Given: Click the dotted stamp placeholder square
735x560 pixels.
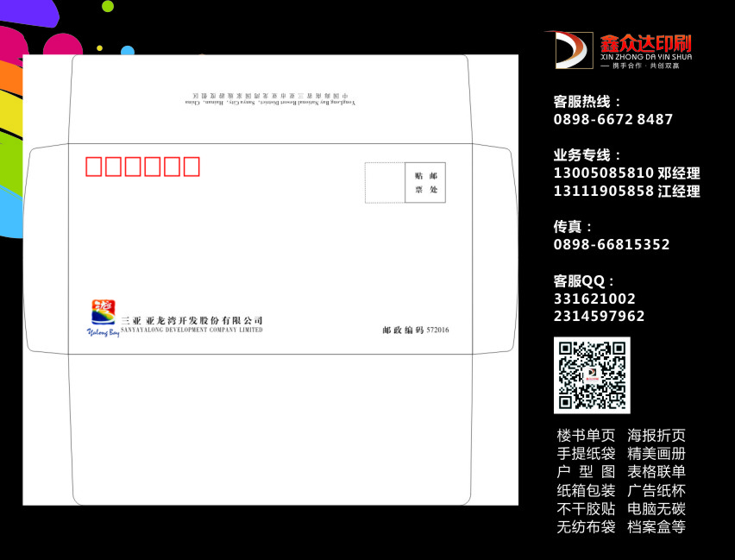Looking at the screenshot, I should point(385,182).
